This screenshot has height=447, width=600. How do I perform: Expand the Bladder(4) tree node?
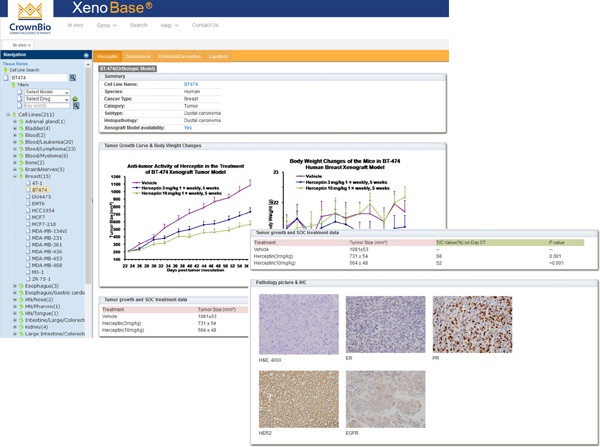(14, 128)
